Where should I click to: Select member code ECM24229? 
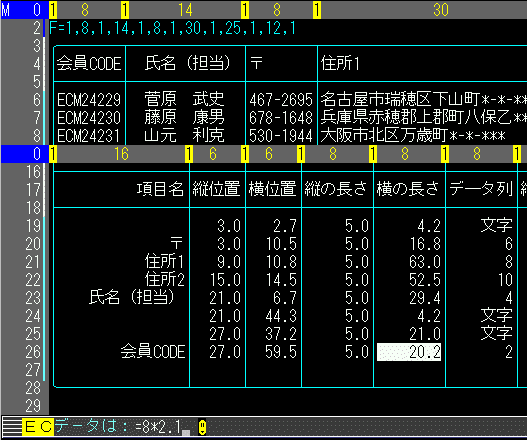pos(89,99)
